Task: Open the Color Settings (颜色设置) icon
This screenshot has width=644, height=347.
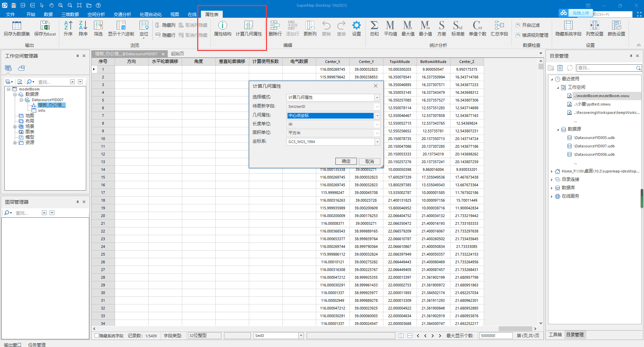Action: 616,25
